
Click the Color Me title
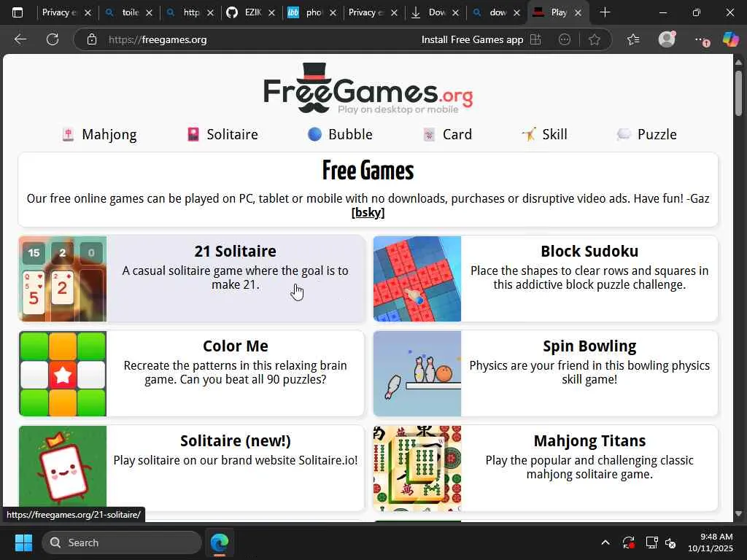236,346
